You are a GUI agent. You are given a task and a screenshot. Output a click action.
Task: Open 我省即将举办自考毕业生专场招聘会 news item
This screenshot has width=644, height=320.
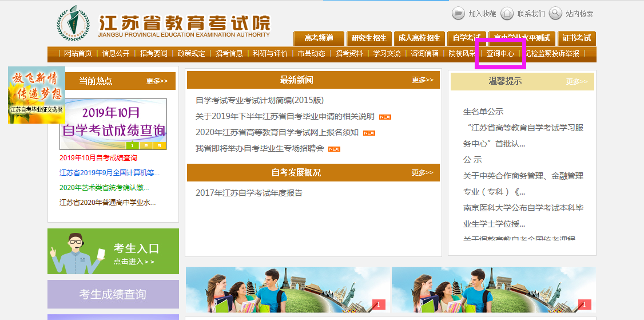coord(260,148)
